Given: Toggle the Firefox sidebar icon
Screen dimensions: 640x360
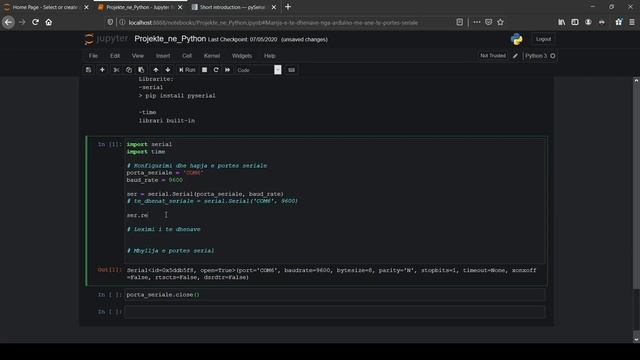Looking at the screenshot, I should [575, 22].
